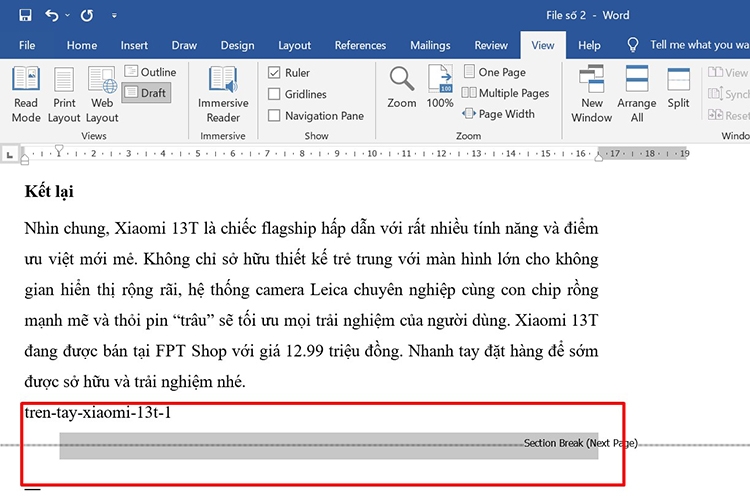This screenshot has width=750, height=500.
Task: Click the right indent marker on ruler
Action: (x=598, y=156)
